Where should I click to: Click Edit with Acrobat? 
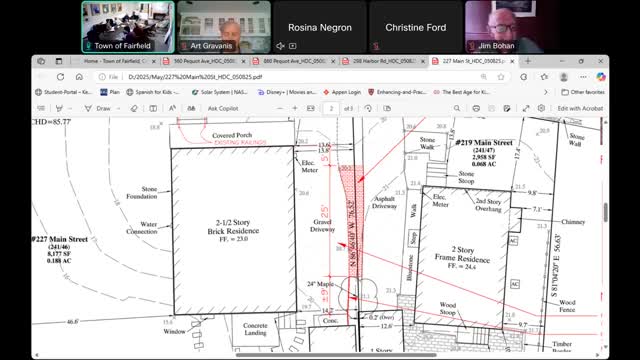click(580, 109)
